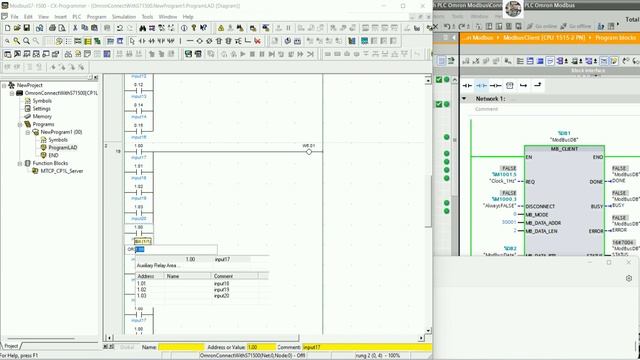
Task: Create a new file in CX-Programmer
Action: pyautogui.click(x=7, y=28)
